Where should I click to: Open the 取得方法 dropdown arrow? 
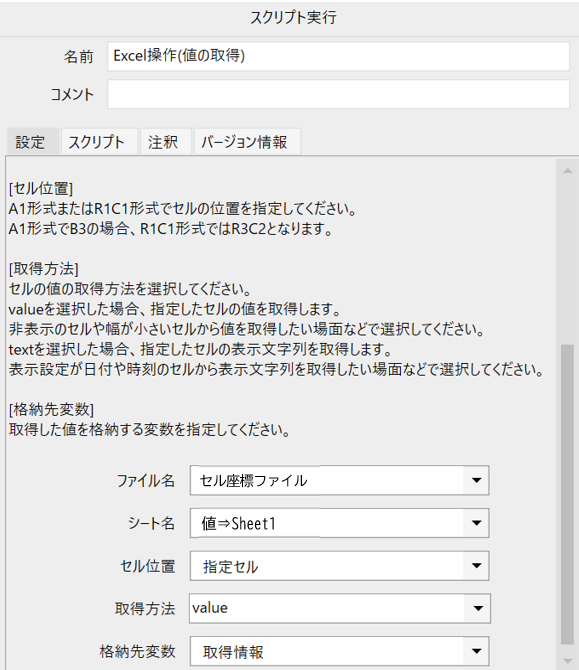[477, 608]
